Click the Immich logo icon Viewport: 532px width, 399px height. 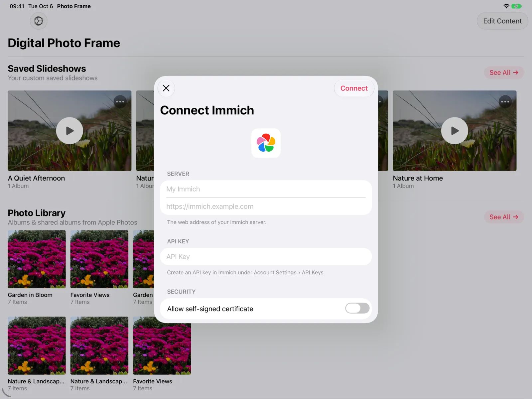[266, 143]
